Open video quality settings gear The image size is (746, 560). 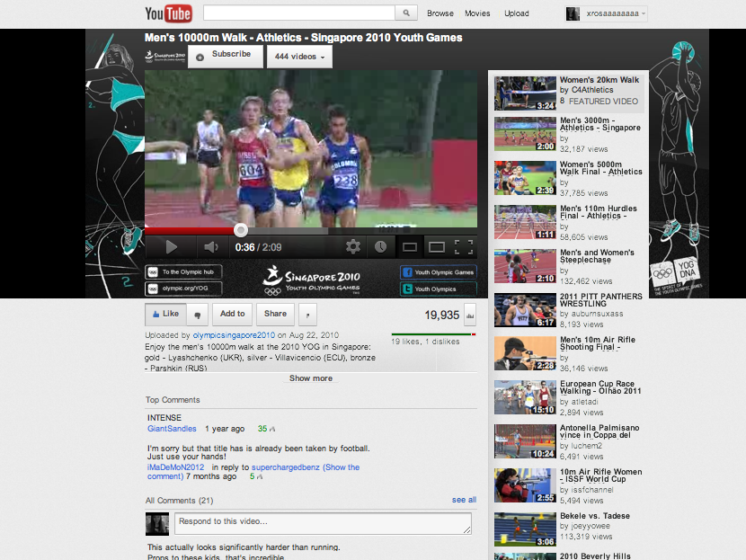pos(352,246)
